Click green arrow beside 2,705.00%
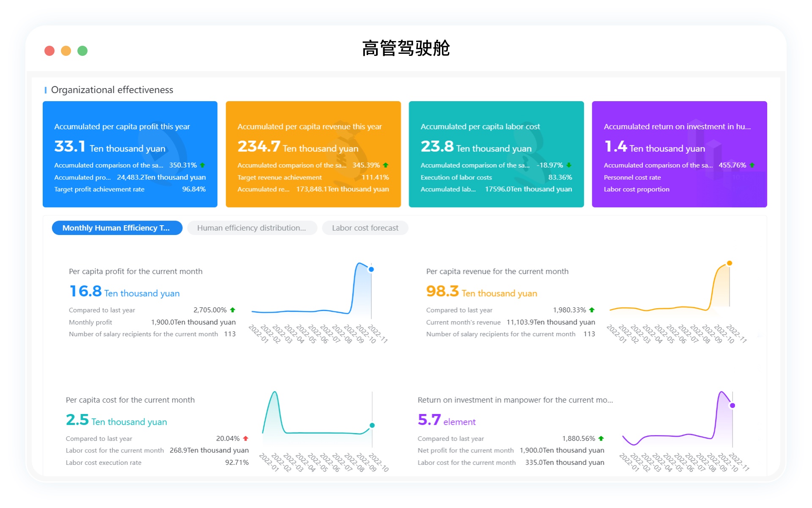This screenshot has height=508, width=812. 233,310
